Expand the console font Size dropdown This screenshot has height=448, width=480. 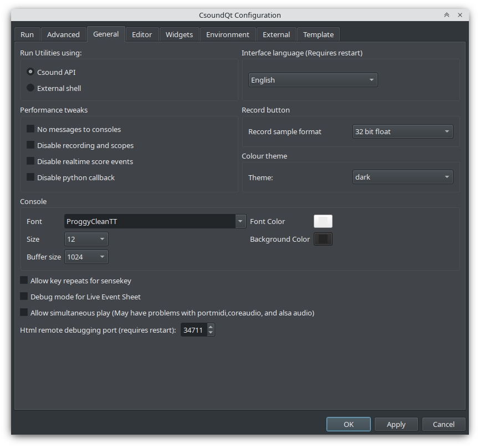[86, 239]
